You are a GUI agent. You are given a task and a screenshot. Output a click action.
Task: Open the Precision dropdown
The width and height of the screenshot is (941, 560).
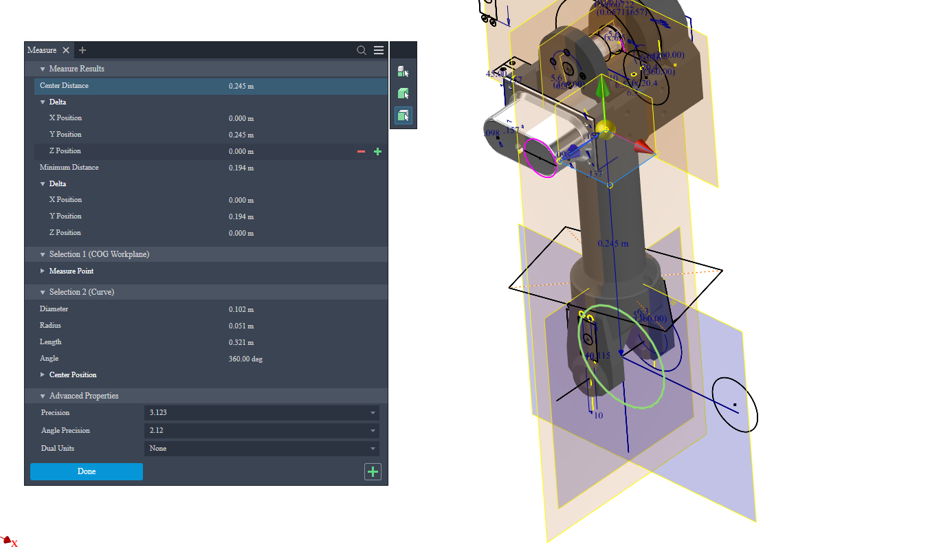262,413
